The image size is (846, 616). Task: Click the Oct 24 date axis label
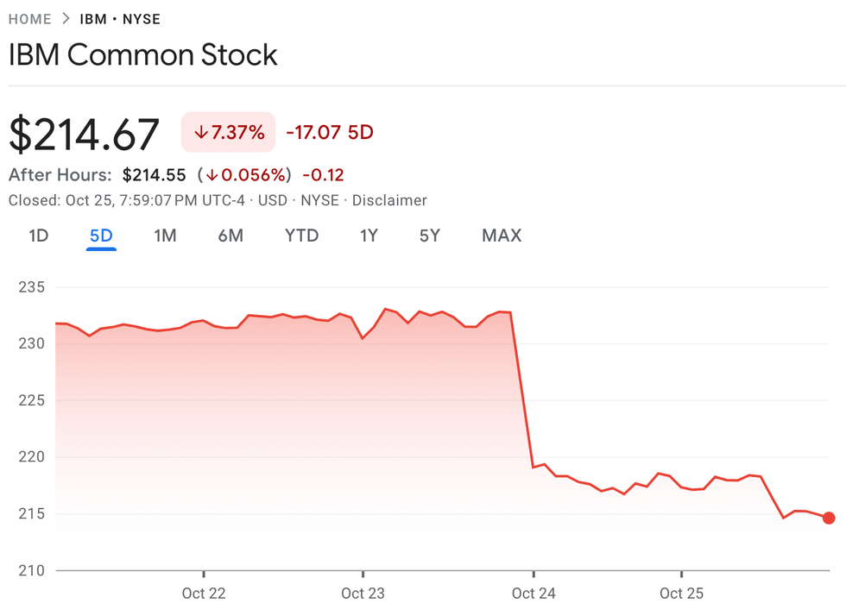click(x=533, y=594)
